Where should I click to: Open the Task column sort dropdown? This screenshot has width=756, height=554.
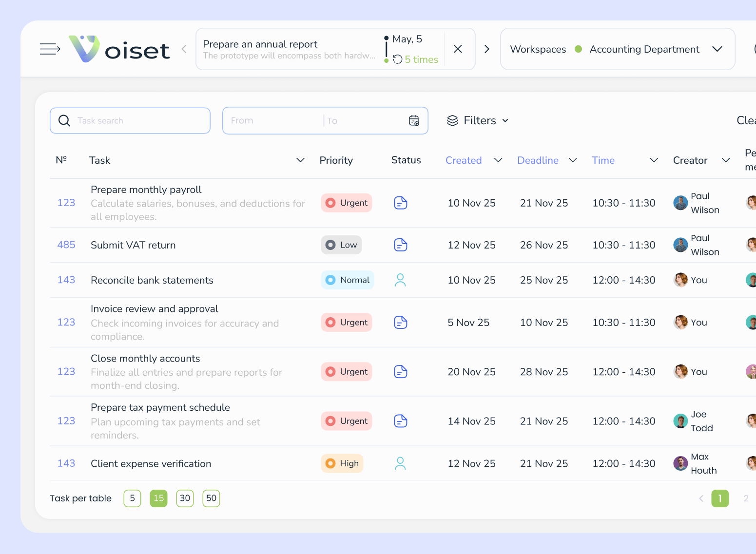[x=300, y=160]
